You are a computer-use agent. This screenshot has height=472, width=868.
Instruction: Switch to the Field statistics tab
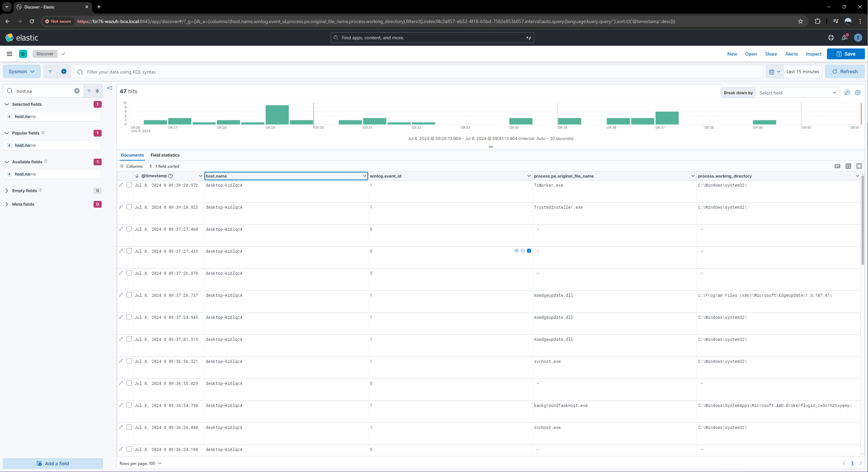click(165, 155)
